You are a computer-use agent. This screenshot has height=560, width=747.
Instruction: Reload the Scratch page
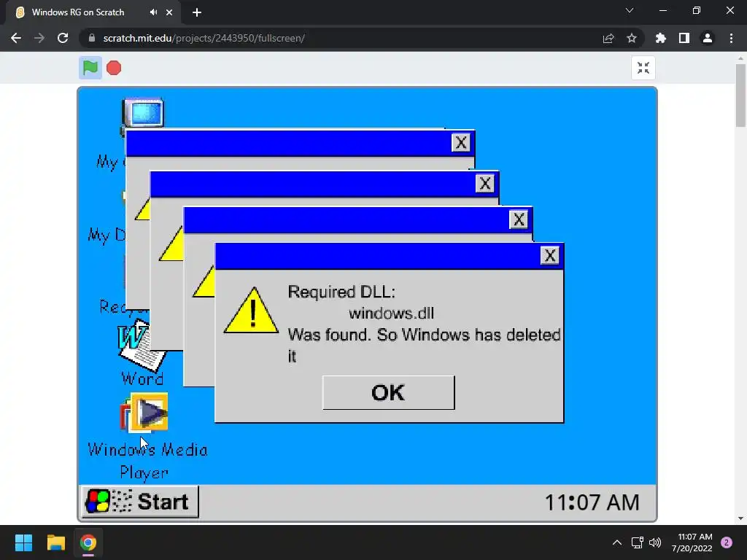coord(63,38)
